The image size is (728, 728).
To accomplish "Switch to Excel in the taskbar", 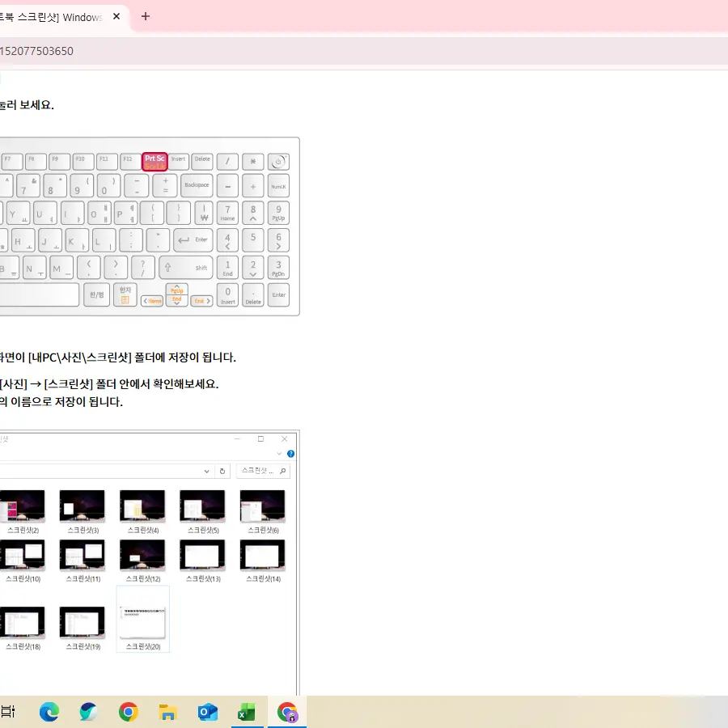I will pyautogui.click(x=247, y=712).
